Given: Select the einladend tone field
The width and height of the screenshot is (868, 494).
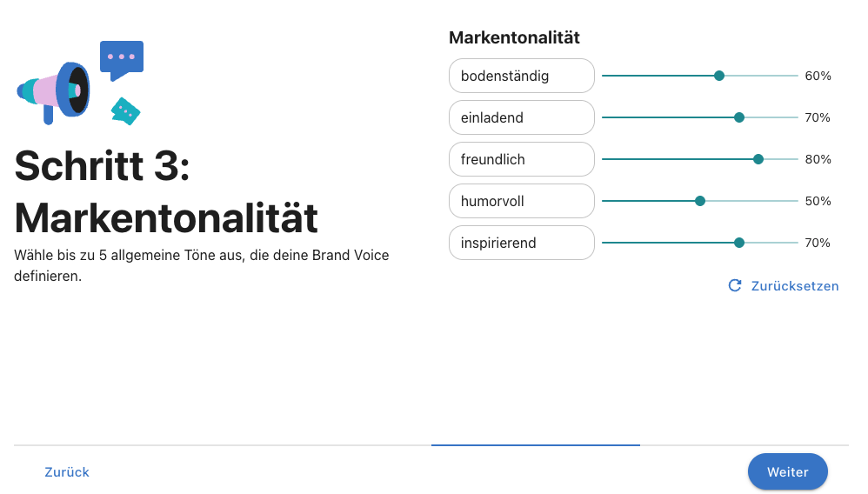Looking at the screenshot, I should (x=522, y=117).
